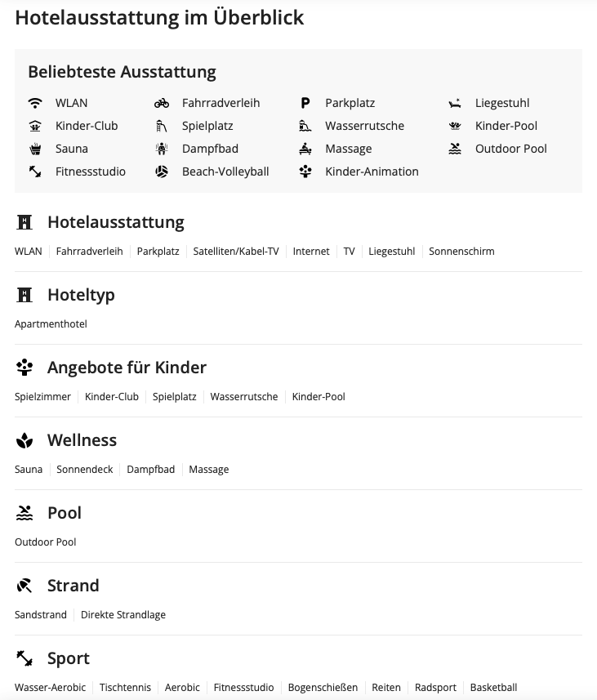This screenshot has height=700, width=597.
Task: Click Bogenschießen in the Sport list
Action: click(x=323, y=688)
